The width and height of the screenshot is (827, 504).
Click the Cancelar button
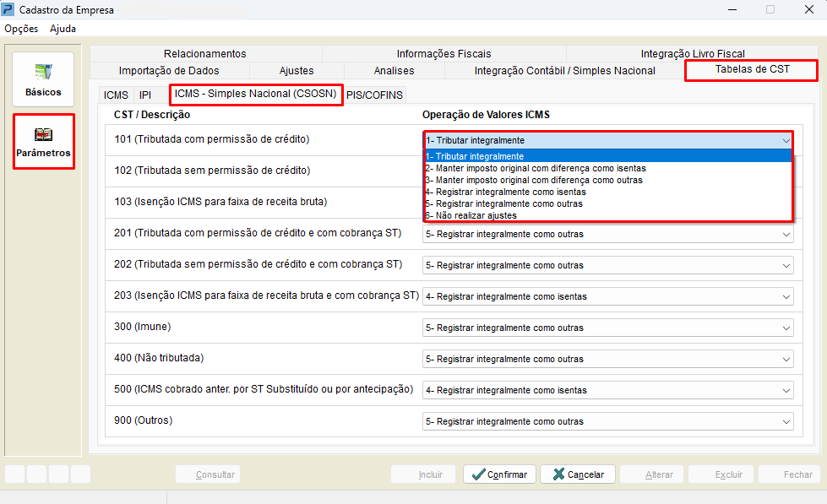(578, 474)
